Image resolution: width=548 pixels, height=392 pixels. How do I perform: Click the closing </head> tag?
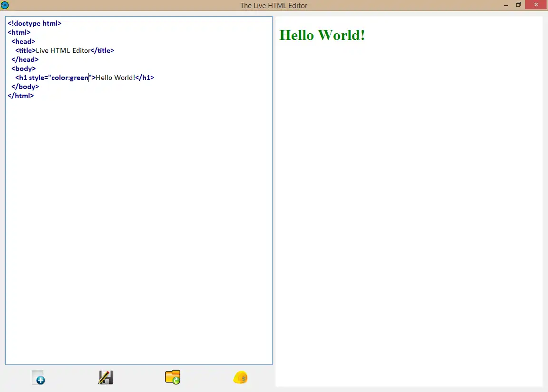point(25,60)
